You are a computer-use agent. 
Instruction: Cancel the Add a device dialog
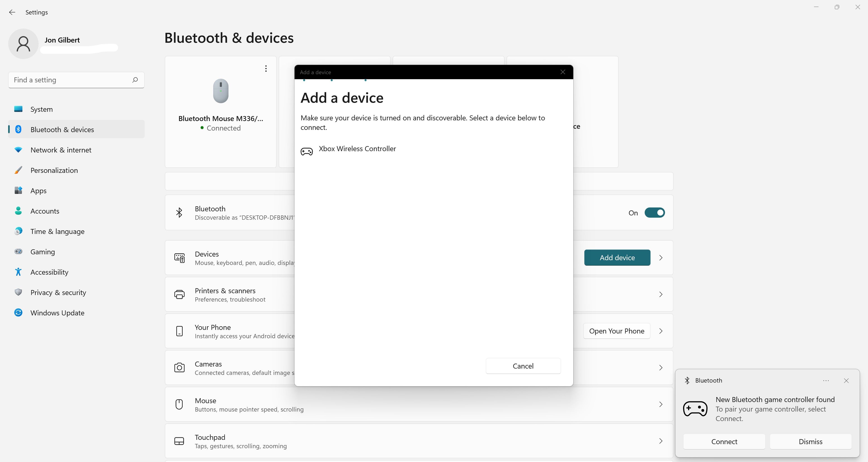tap(523, 366)
